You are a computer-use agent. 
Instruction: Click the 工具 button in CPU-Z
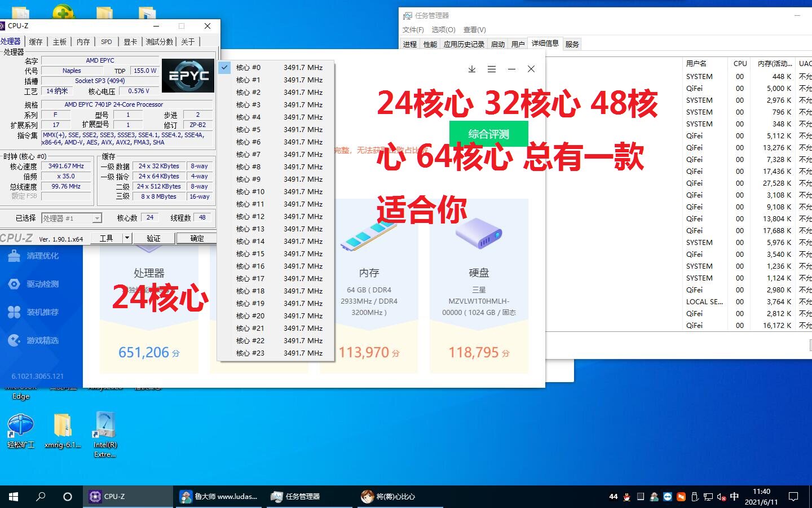[x=107, y=238]
